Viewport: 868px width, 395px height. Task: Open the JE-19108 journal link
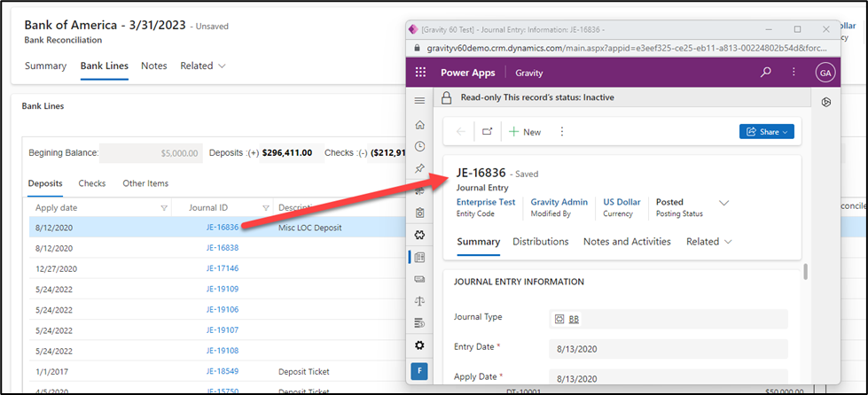point(223,351)
